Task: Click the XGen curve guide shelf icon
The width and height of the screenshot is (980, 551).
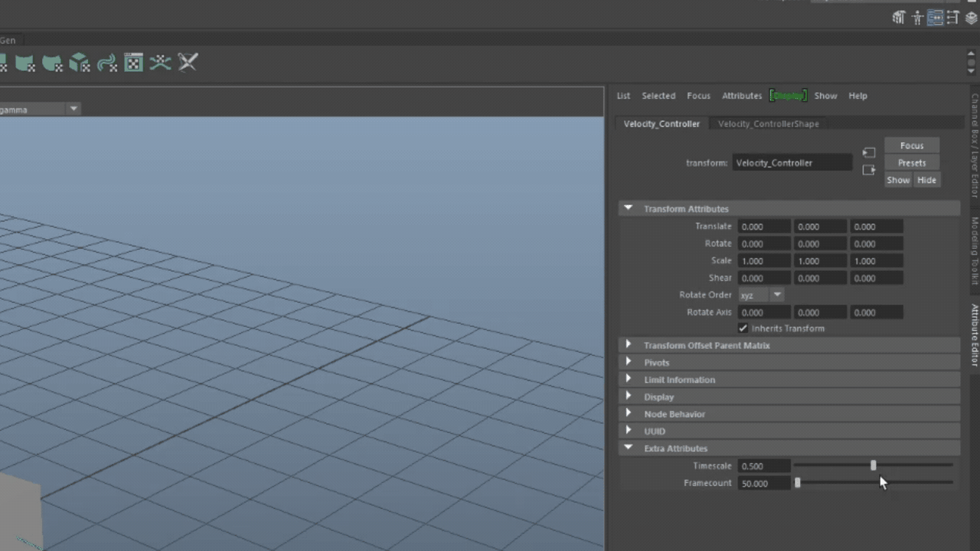Action: pyautogui.click(x=107, y=63)
